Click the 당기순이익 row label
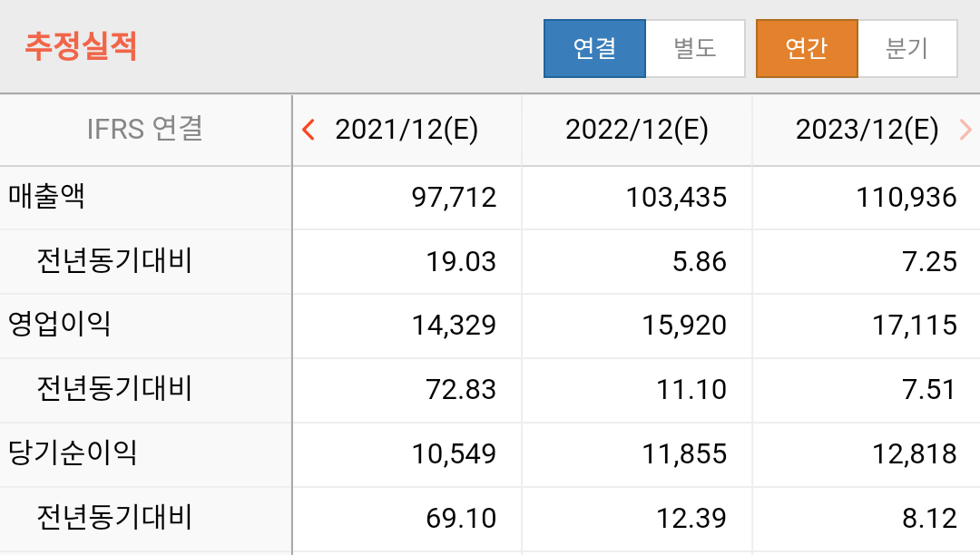980x555 pixels. click(73, 453)
